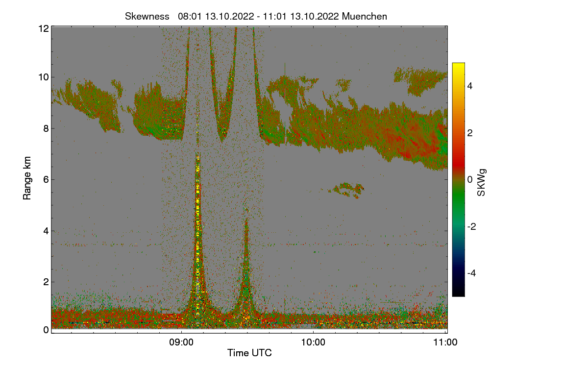Click the colorbar tick value 4

tap(469, 86)
